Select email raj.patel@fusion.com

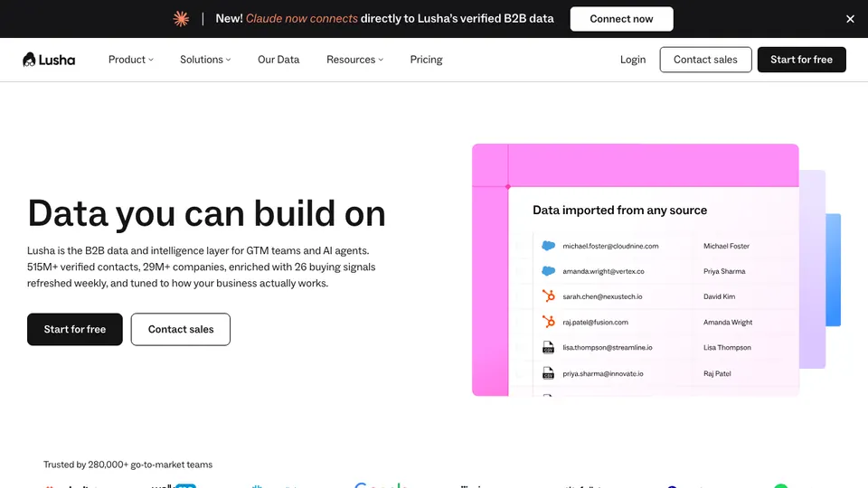595,322
